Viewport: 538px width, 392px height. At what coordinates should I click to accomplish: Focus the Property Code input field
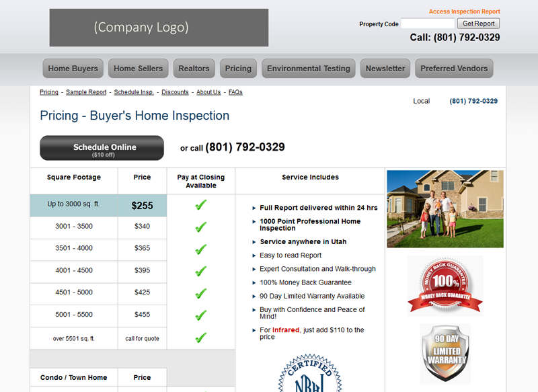(x=428, y=24)
